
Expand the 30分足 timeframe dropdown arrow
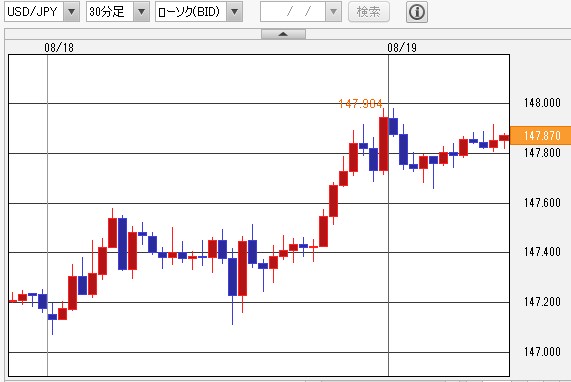pyautogui.click(x=141, y=12)
